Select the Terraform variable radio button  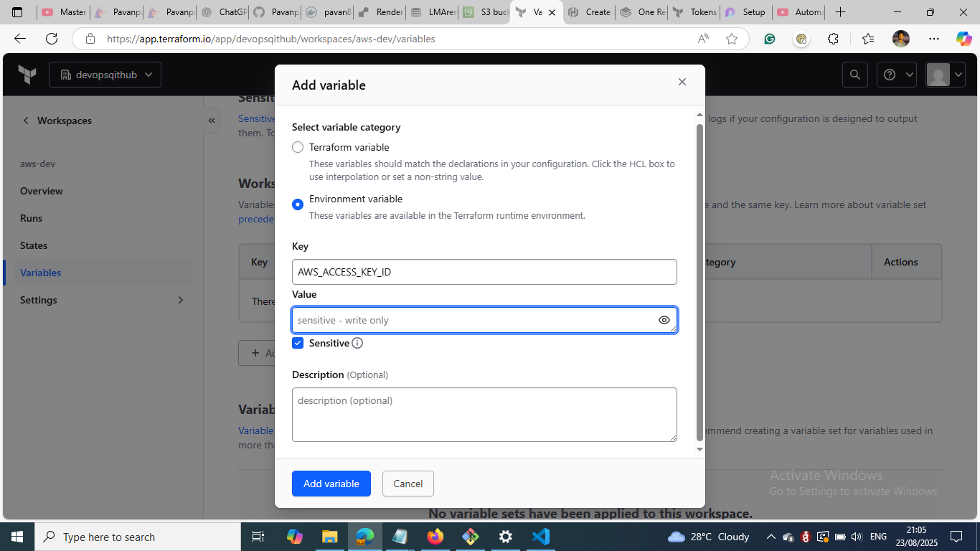point(298,147)
